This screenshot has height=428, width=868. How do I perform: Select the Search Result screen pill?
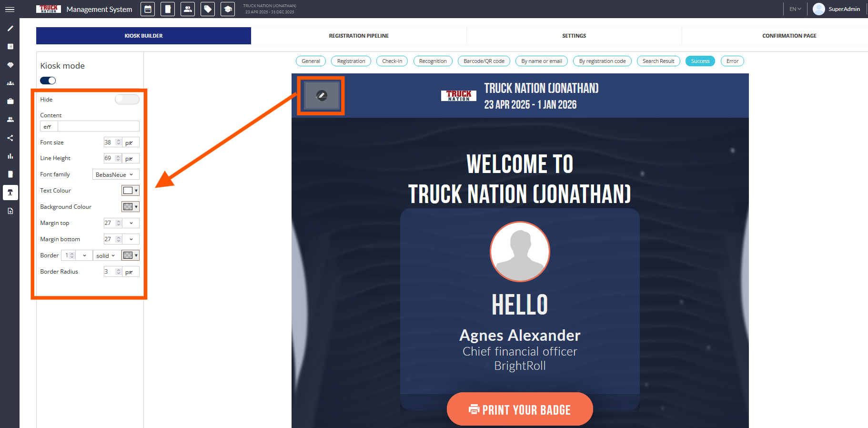[x=658, y=61]
